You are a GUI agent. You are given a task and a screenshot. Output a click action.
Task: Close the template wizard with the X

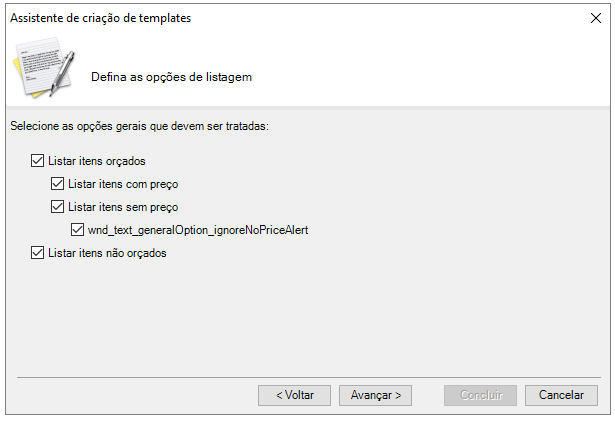[x=595, y=18]
